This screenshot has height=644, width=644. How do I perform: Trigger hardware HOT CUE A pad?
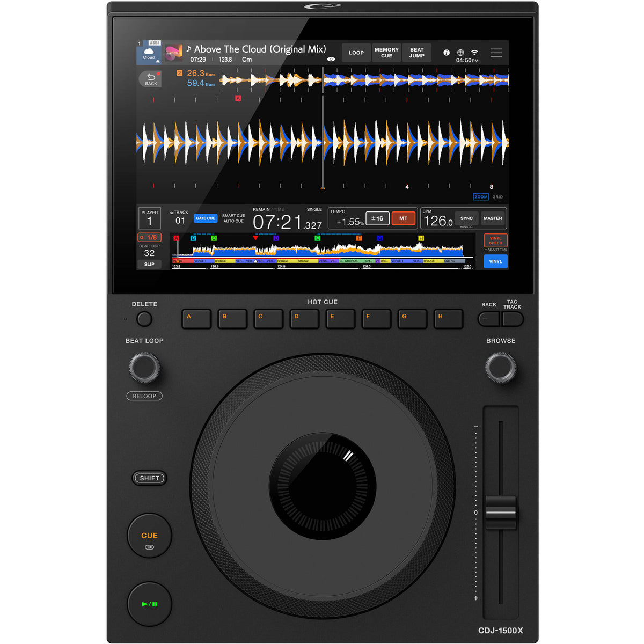pyautogui.click(x=196, y=319)
